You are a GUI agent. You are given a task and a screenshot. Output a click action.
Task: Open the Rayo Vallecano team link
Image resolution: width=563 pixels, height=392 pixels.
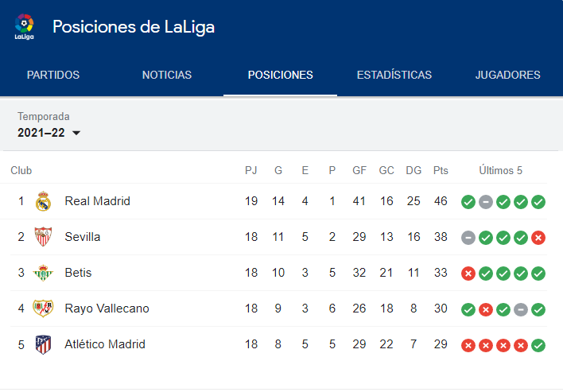[x=107, y=309]
